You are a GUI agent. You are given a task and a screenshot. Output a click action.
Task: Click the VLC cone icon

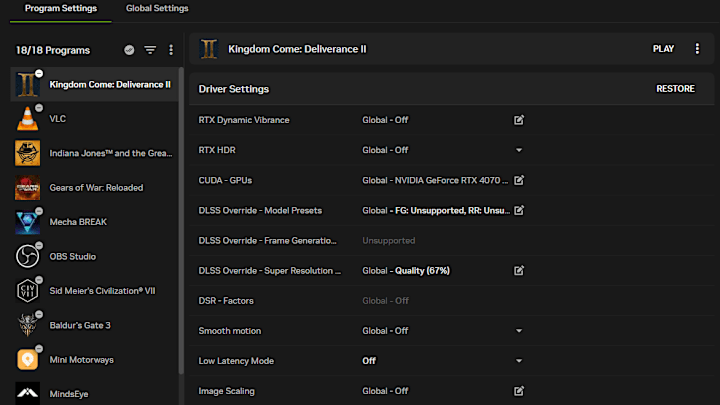28,119
